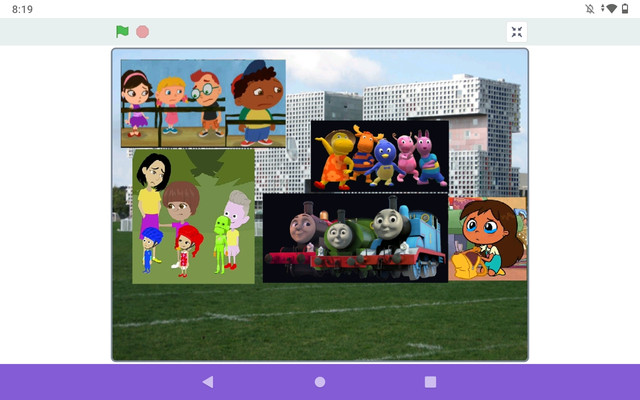Click the colorful dancing animal characters image

pos(380,156)
